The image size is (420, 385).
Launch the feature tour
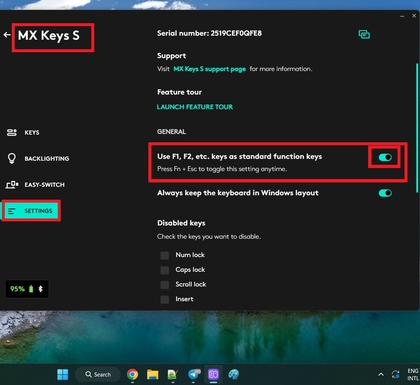[x=195, y=107]
